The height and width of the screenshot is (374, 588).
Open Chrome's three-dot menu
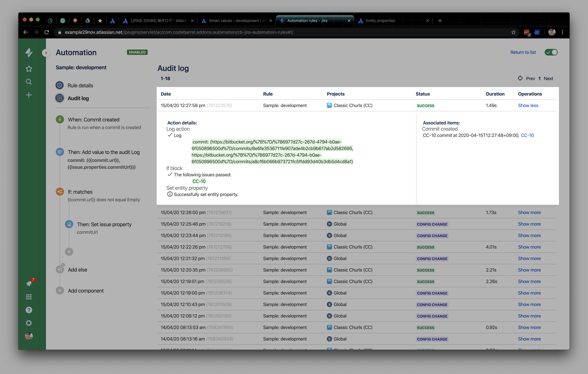pos(562,32)
